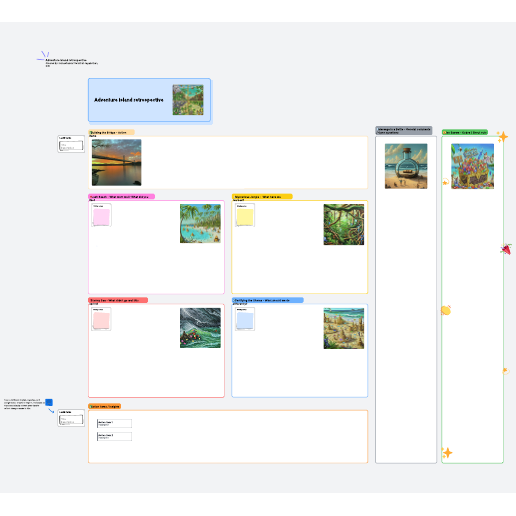Open the sunset bridge image
This screenshot has height=516, width=516.
coord(117,162)
